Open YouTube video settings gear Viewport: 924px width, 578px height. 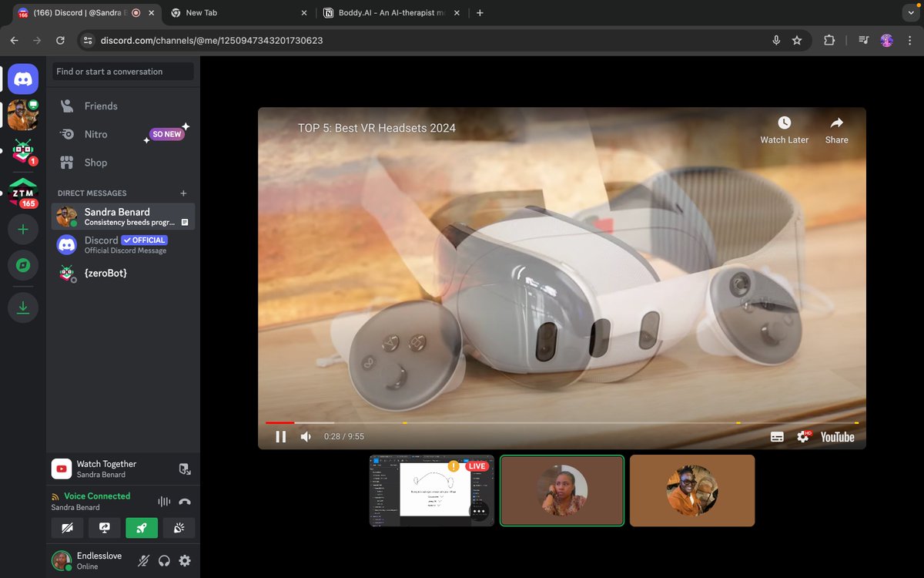(803, 437)
